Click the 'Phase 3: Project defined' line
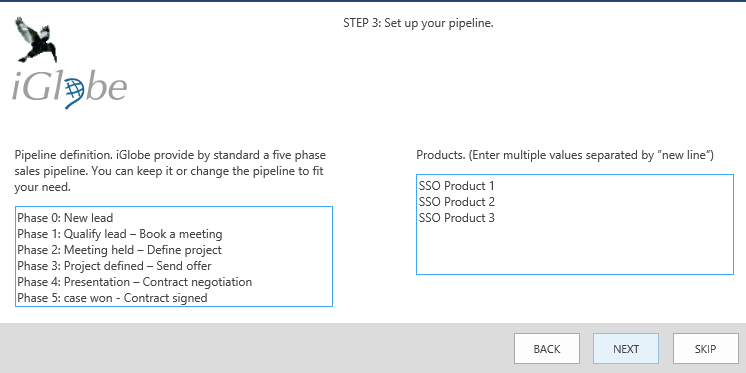 [x=115, y=265]
